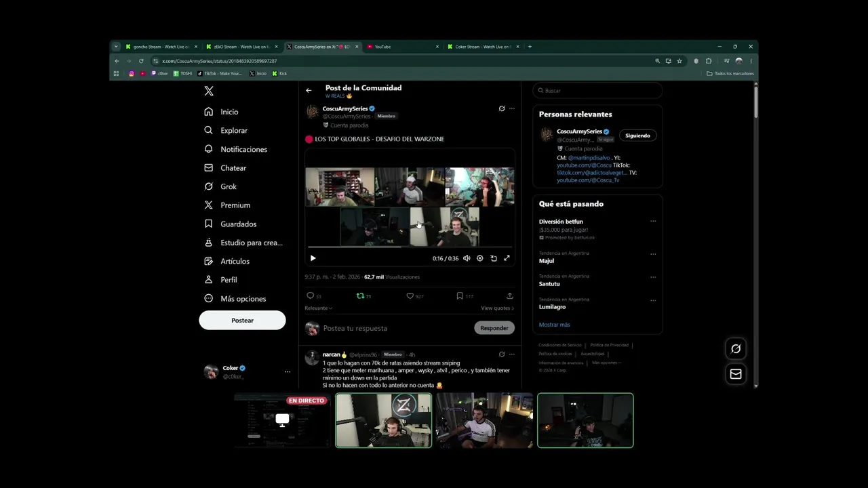Switch to the Coker Stream tab
Viewport: 868px width, 488px height.
(483, 47)
